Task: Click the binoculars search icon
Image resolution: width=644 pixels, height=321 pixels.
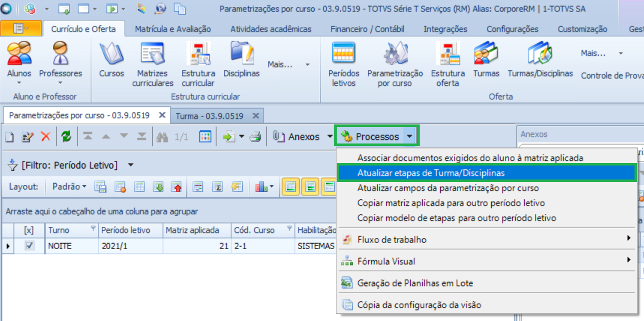Action: point(162,136)
